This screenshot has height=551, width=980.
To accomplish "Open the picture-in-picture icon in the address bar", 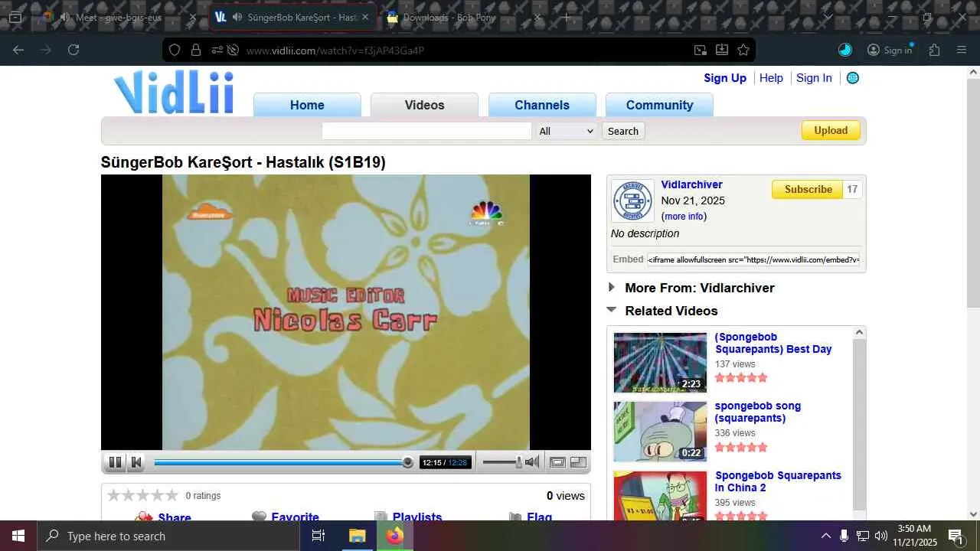I will pos(701,50).
